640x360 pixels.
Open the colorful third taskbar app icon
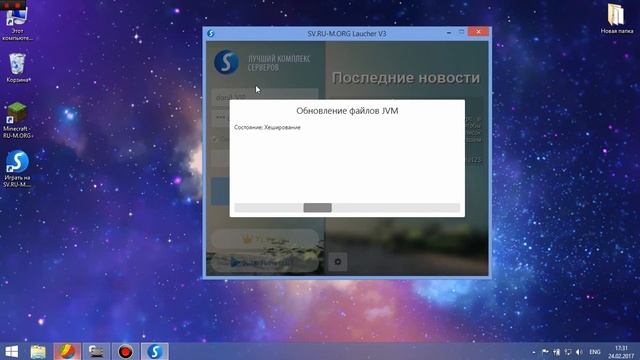click(67, 351)
